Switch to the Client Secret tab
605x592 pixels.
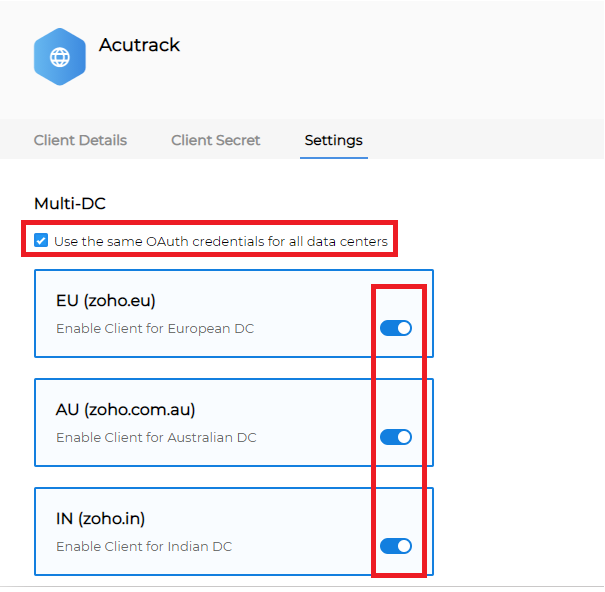tap(216, 140)
